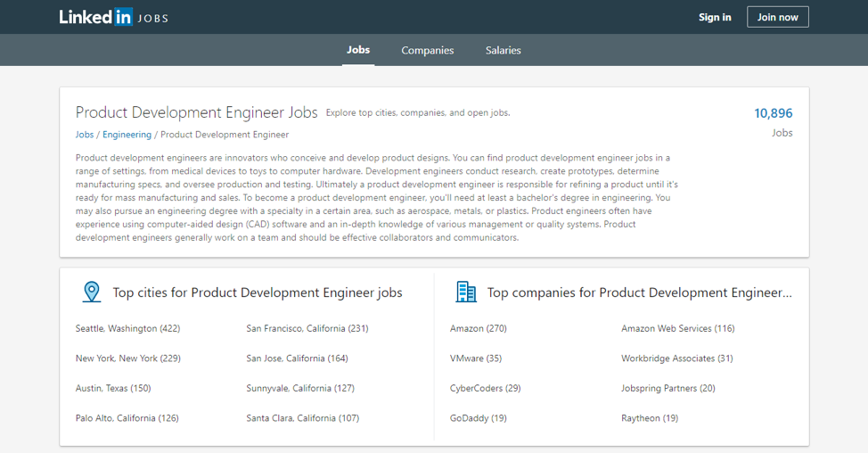This screenshot has height=453, width=868.
Task: Open San Francisco, California (231) jobs
Action: [x=307, y=328]
